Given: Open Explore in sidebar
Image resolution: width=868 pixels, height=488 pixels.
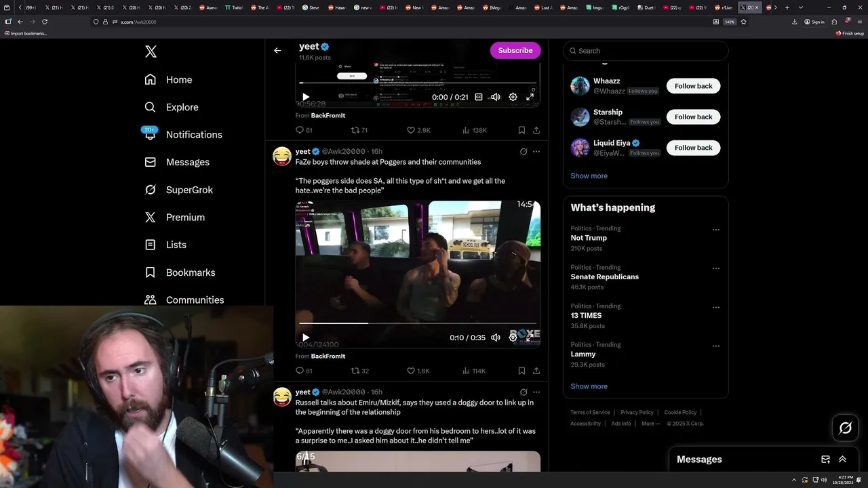Looking at the screenshot, I should click(x=172, y=107).
